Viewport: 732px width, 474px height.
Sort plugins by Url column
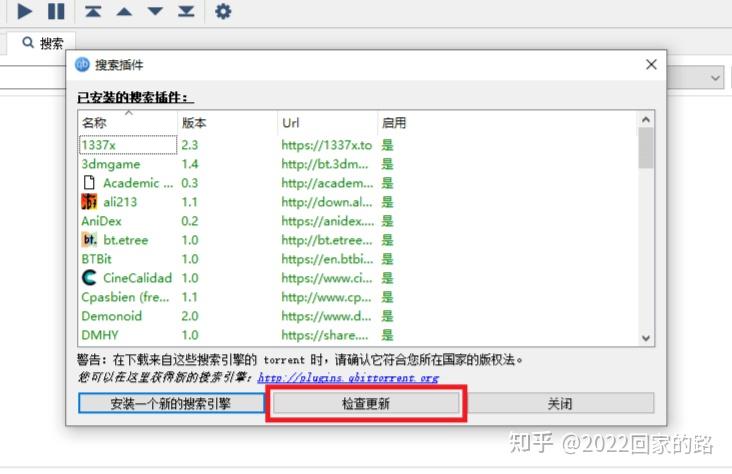(x=327, y=123)
